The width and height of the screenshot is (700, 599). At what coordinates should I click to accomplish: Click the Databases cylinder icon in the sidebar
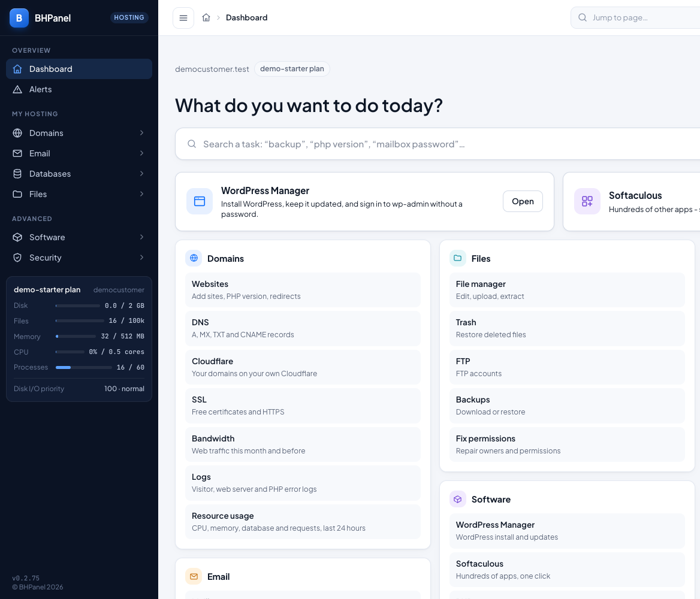click(17, 174)
